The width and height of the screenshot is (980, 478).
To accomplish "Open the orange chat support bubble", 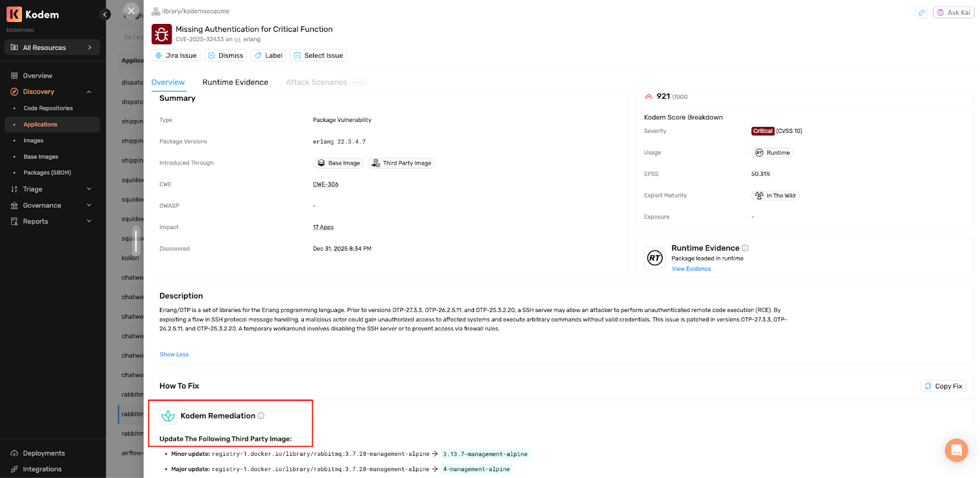I will 956,450.
